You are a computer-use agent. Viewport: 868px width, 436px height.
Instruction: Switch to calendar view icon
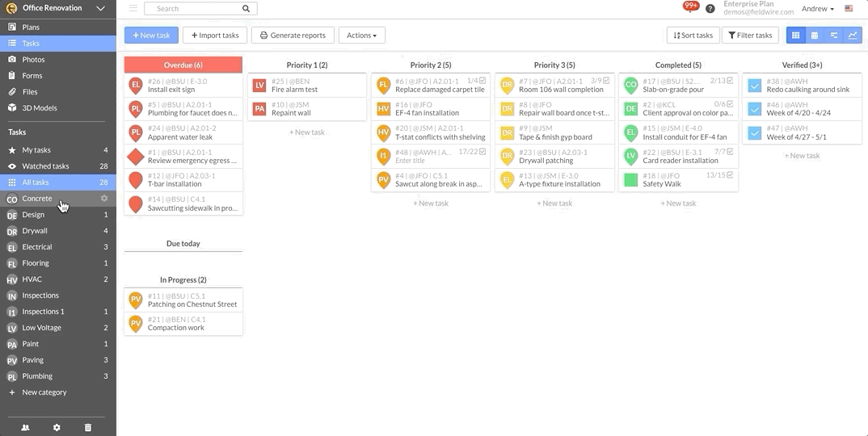(815, 36)
